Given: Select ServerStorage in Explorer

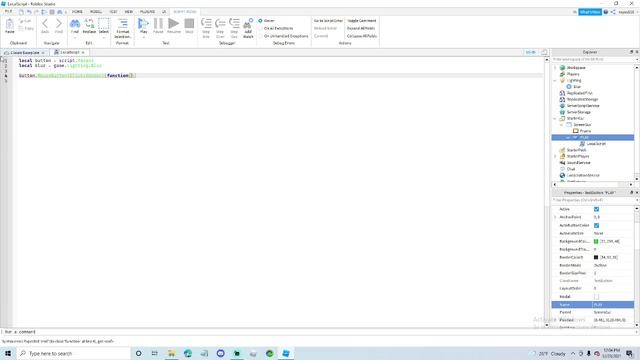Looking at the screenshot, I should pyautogui.click(x=578, y=112).
